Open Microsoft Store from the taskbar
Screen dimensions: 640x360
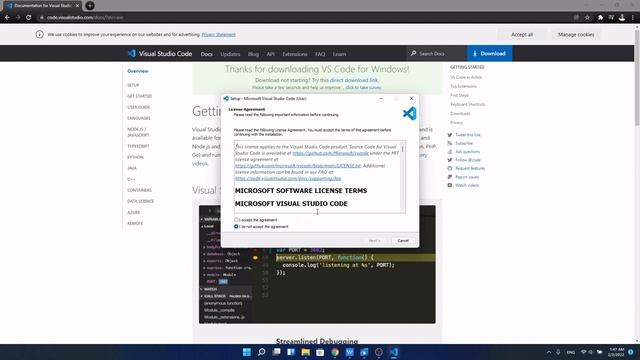click(320, 352)
